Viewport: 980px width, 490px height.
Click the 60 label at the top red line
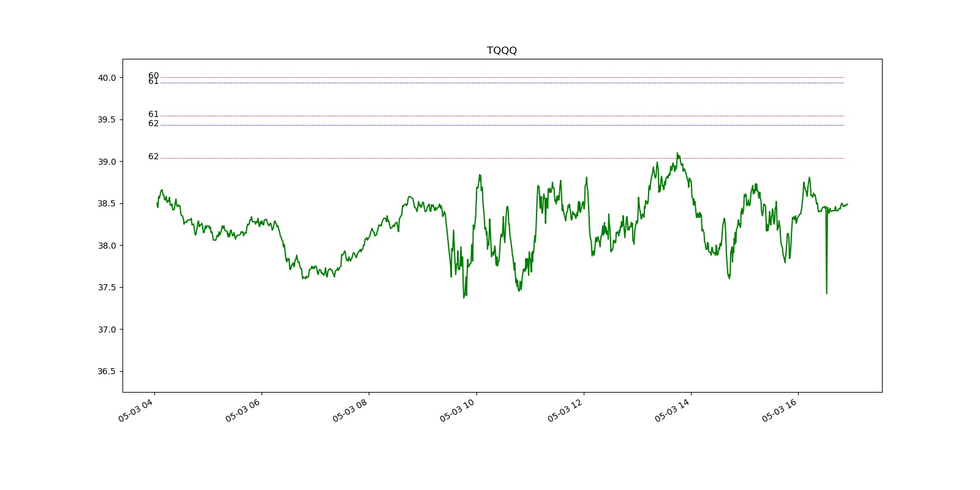point(153,75)
